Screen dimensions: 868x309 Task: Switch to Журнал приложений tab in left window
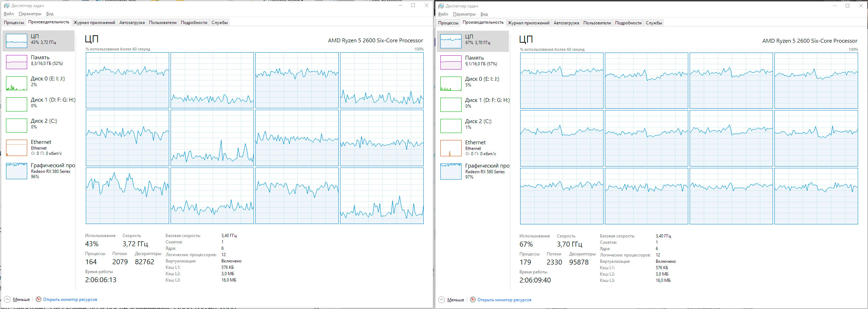coord(94,23)
